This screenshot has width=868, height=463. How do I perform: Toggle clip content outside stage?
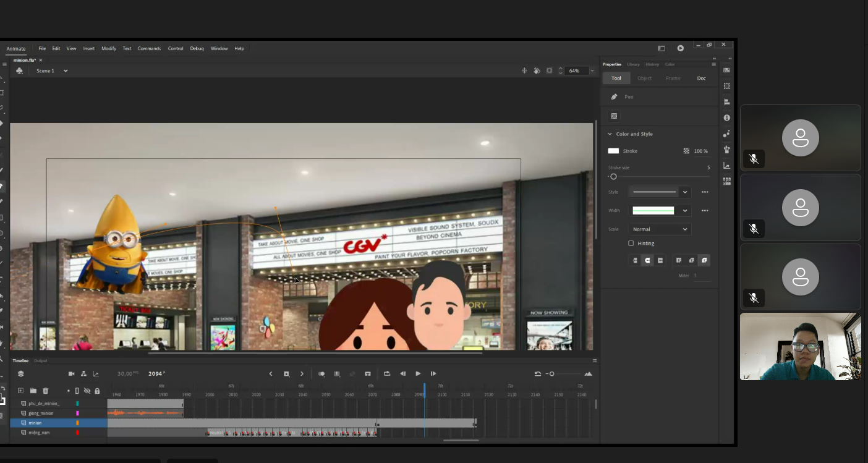point(549,70)
